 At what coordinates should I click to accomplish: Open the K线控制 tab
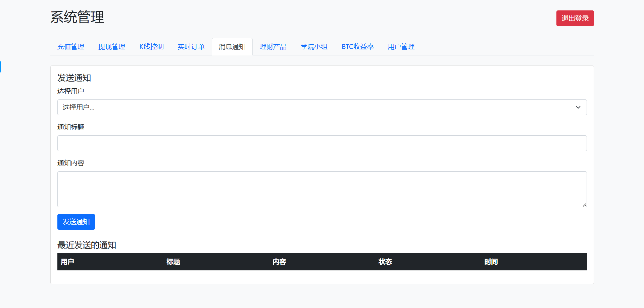(151, 47)
